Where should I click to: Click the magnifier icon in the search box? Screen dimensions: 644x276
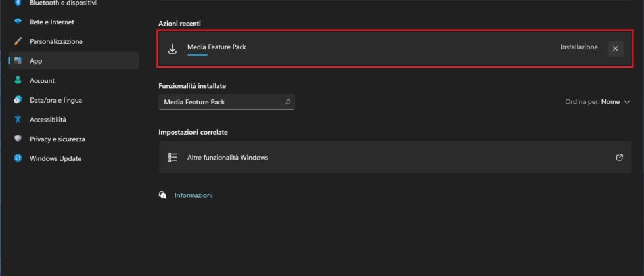point(287,102)
